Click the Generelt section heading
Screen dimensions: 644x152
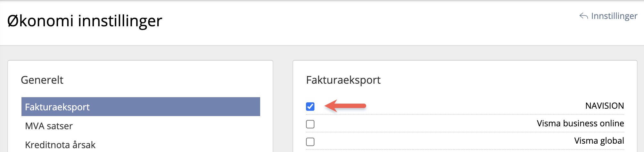pos(42,80)
